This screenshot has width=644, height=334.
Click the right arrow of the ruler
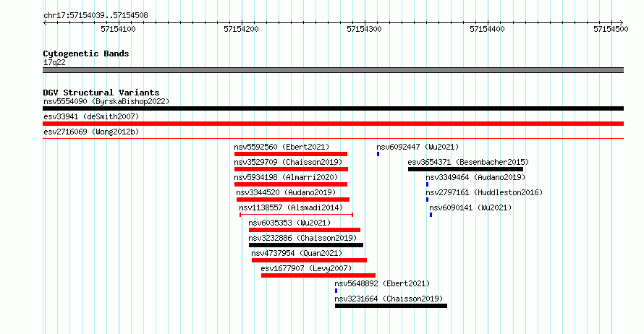[x=622, y=22]
